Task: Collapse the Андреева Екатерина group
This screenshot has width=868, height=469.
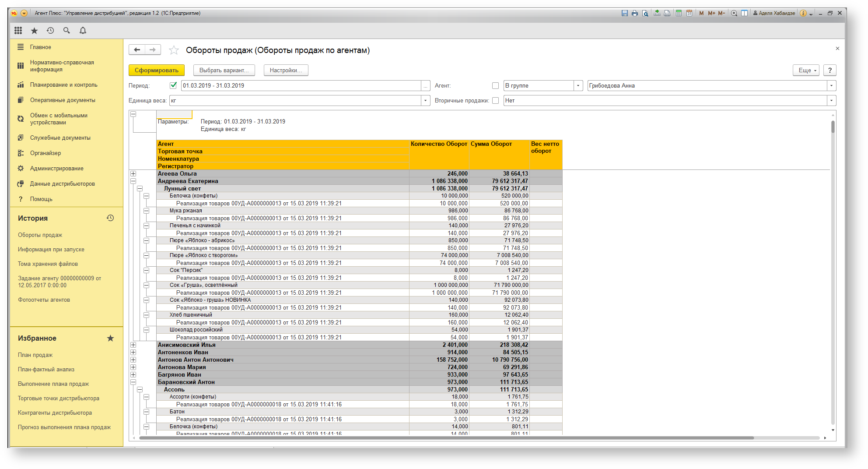Action: click(x=133, y=181)
